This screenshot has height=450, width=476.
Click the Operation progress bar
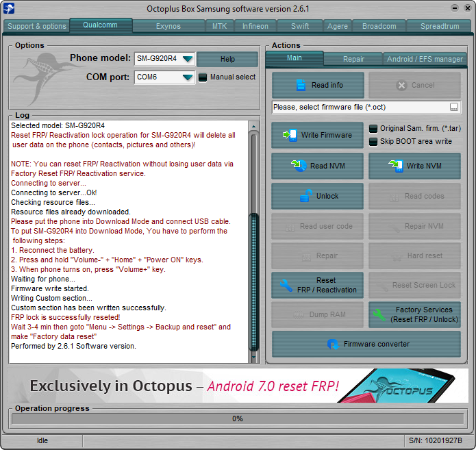(x=238, y=418)
